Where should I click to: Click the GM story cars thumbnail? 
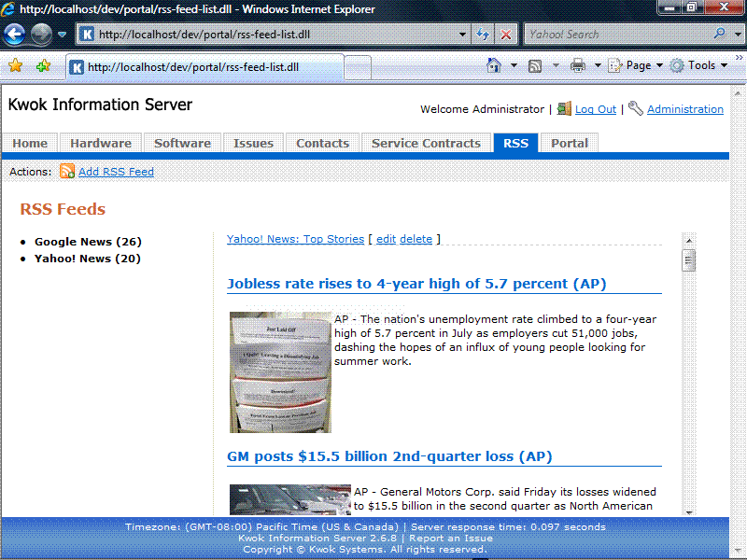(290, 499)
